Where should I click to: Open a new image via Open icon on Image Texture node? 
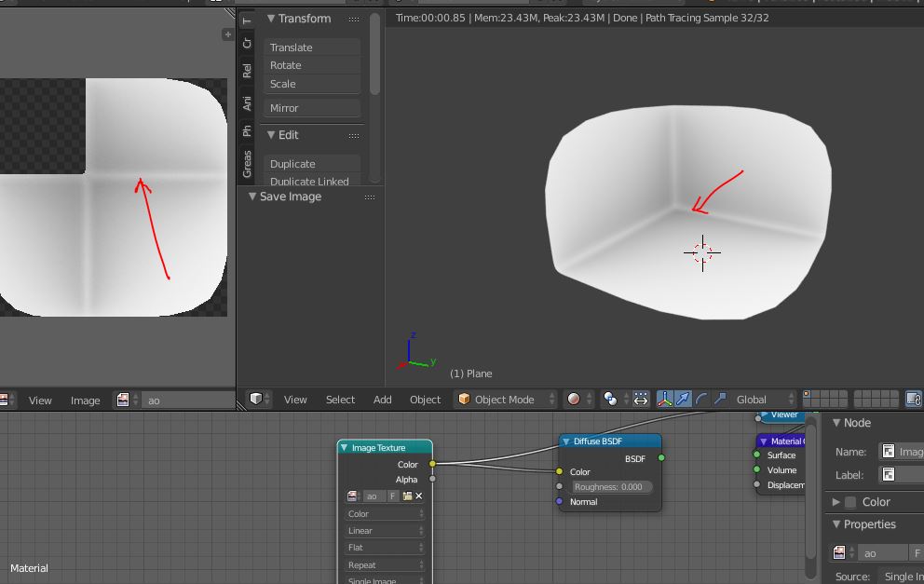click(x=408, y=496)
